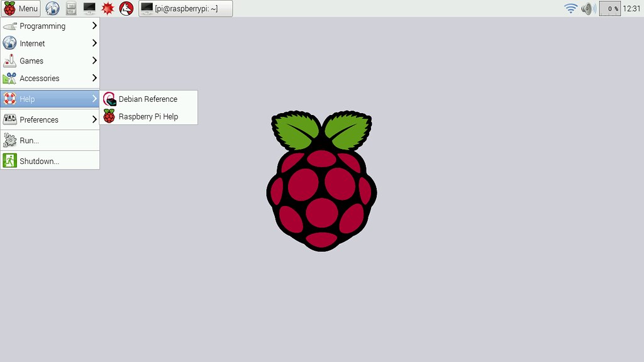
Task: Click the Raspberry Pi Menu button
Action: click(21, 9)
